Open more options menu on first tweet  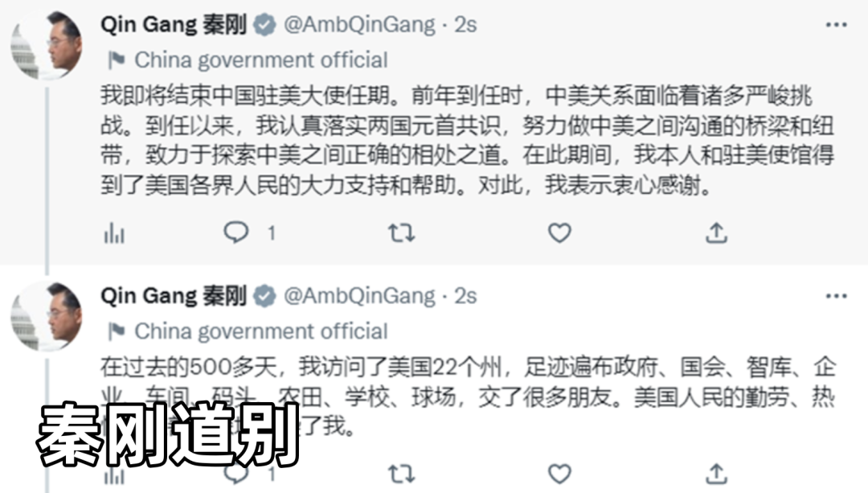coord(836,25)
